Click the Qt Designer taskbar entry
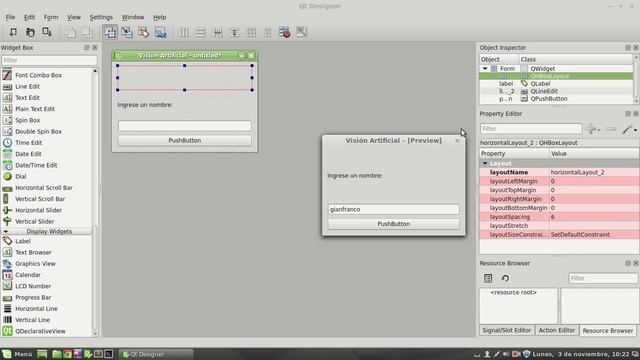 pyautogui.click(x=156, y=354)
